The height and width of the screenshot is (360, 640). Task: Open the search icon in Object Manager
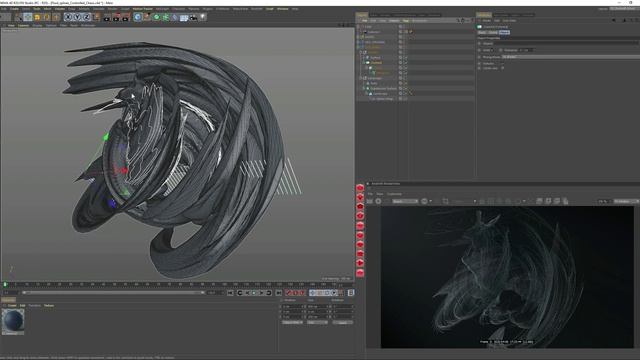pyautogui.click(x=458, y=20)
